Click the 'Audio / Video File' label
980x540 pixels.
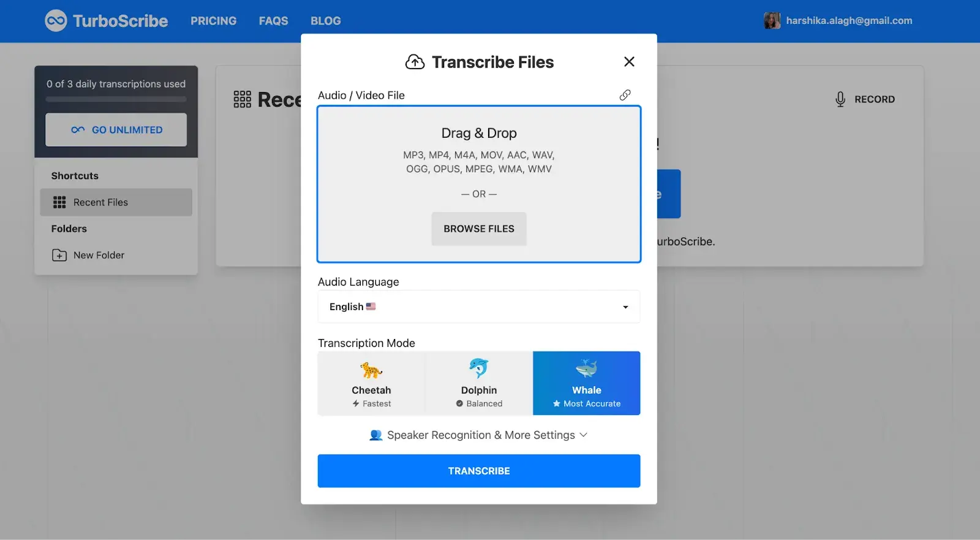tap(361, 95)
